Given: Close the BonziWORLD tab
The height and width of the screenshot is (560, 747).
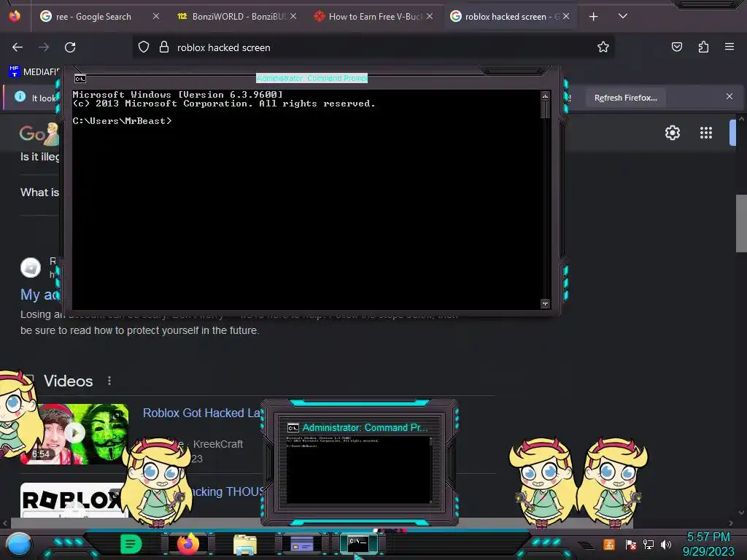Looking at the screenshot, I should point(293,16).
